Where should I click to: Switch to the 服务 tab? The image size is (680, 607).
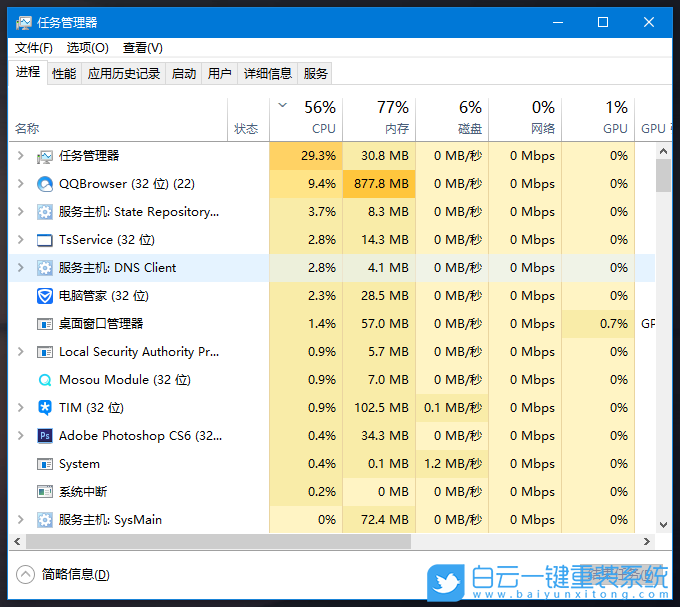coord(315,74)
